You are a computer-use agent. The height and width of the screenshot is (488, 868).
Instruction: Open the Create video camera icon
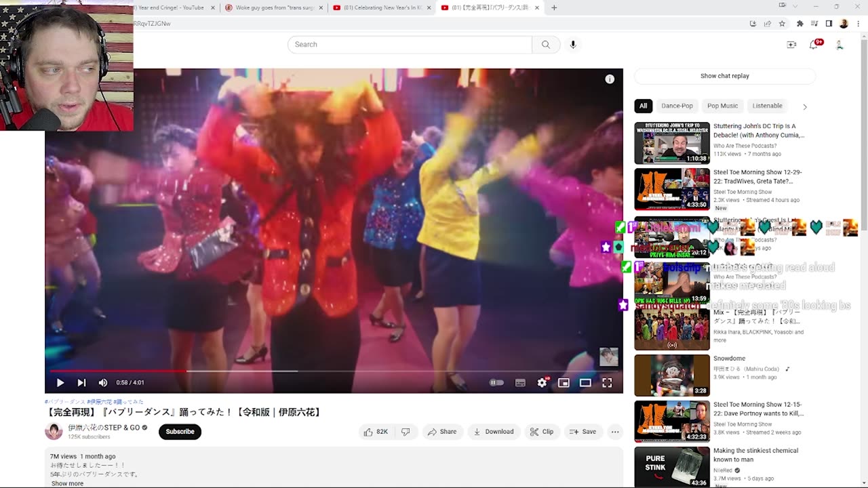(x=791, y=45)
